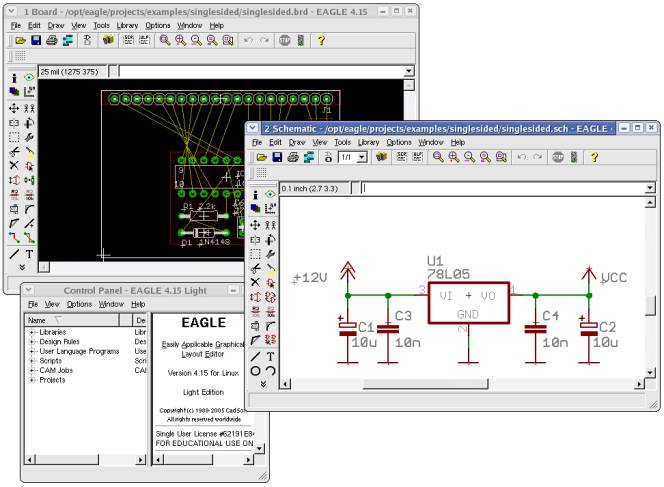Open the sheet 1/1 dropdown in Schematic toolbar
Image resolution: width=664 pixels, height=487 pixels.
(362, 157)
